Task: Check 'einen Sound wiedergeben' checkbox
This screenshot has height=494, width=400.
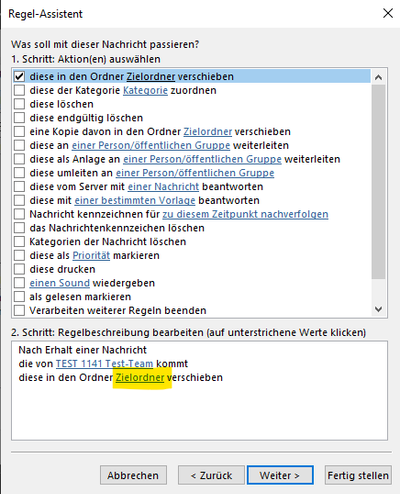Action: [19, 283]
